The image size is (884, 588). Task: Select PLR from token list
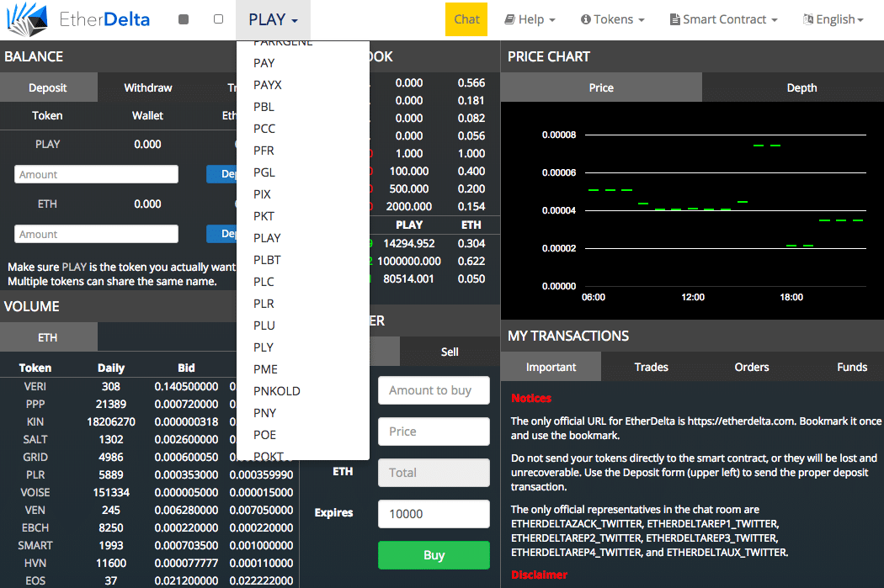(x=303, y=304)
